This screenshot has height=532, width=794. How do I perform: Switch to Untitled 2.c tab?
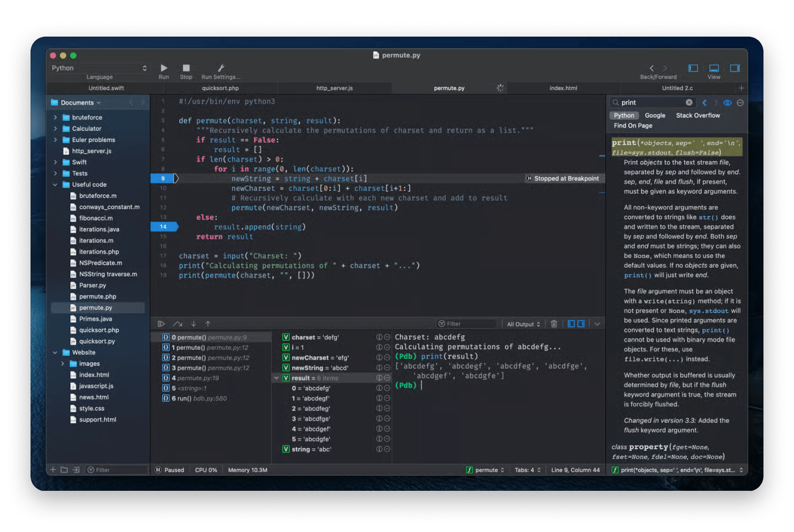coord(677,88)
